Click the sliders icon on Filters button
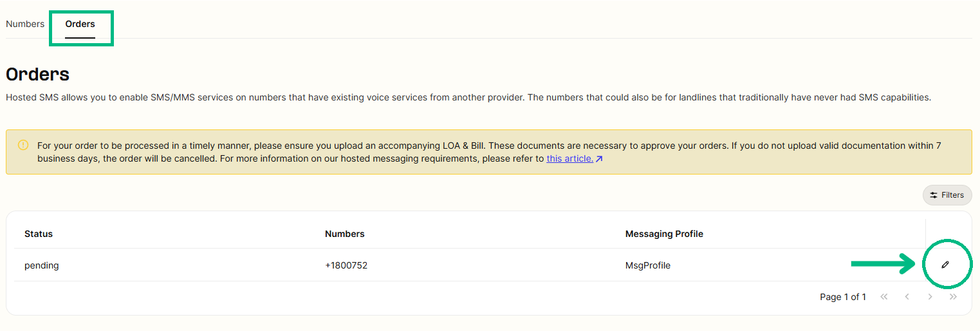Screen dimensions: 980x331 click(934, 195)
